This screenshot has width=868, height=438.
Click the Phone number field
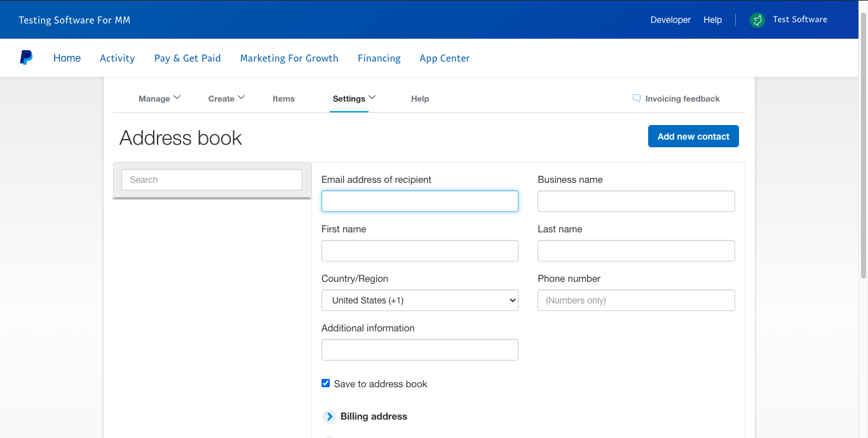pyautogui.click(x=636, y=300)
